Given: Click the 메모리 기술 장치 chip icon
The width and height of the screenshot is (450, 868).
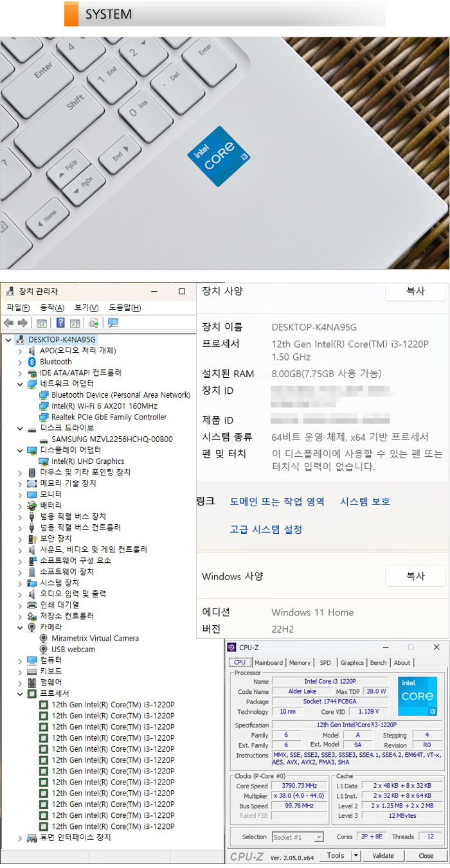Looking at the screenshot, I should (x=32, y=483).
